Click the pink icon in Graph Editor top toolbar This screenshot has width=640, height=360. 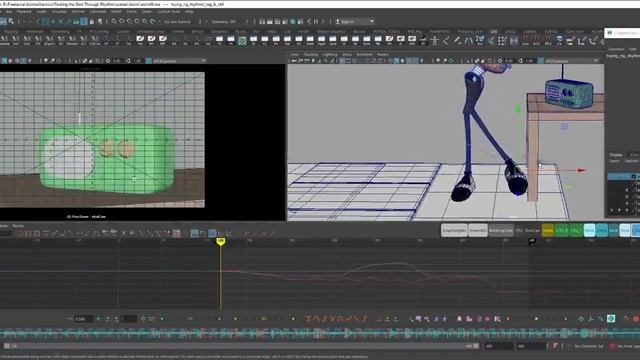point(177,233)
